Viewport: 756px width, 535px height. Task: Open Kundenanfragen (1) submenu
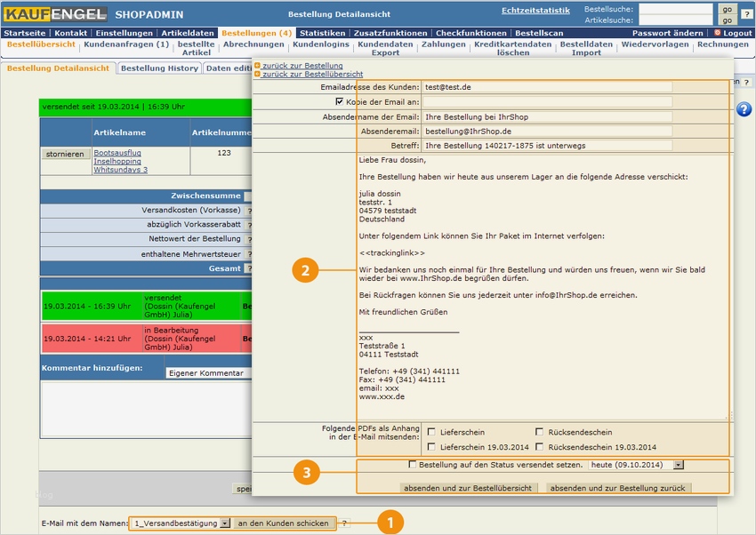click(x=126, y=44)
